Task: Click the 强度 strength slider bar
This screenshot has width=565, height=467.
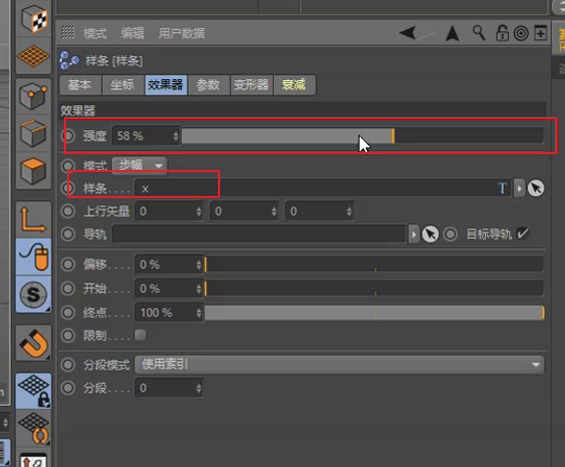Action: click(362, 136)
